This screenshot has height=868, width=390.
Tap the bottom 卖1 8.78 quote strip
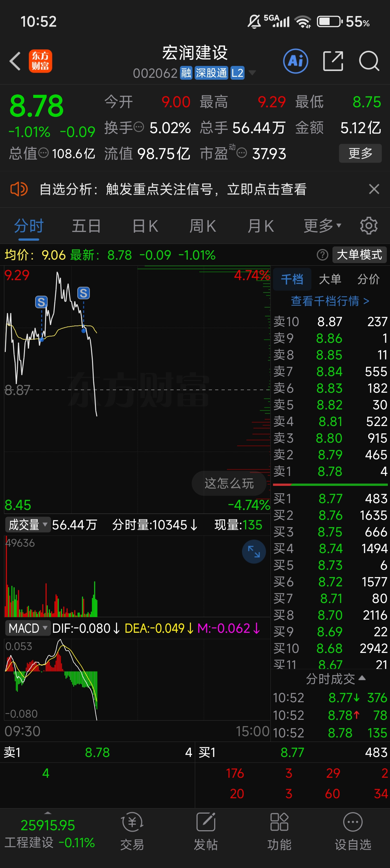click(x=97, y=752)
